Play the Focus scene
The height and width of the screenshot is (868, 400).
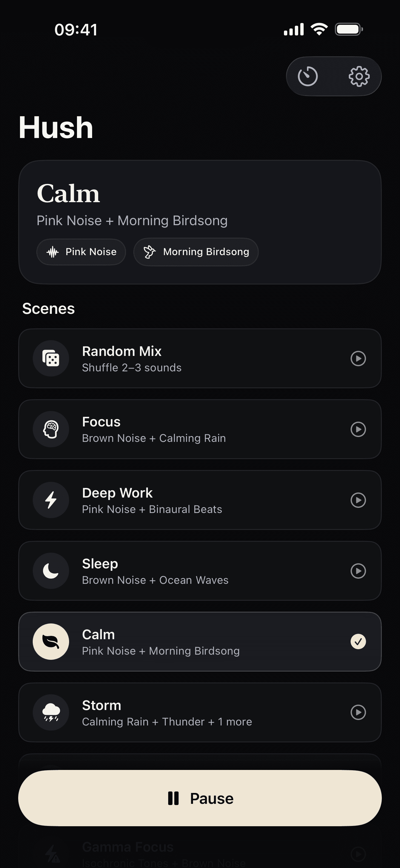tap(358, 429)
